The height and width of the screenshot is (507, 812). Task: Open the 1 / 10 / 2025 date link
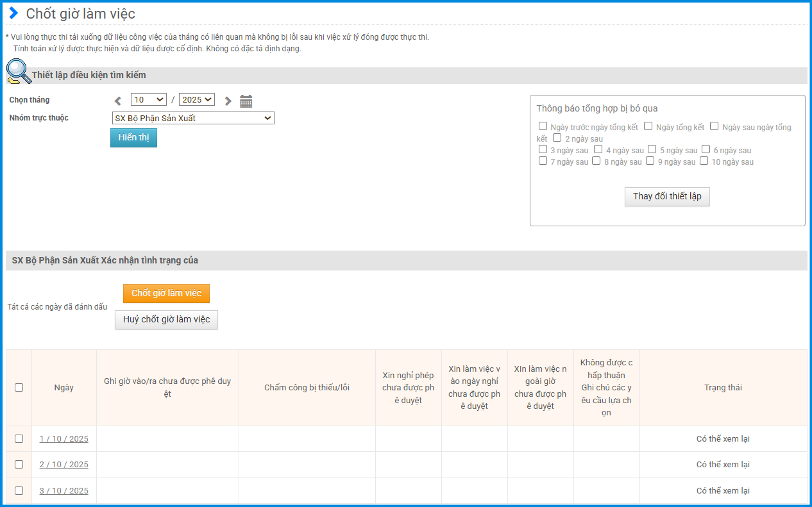(63, 439)
